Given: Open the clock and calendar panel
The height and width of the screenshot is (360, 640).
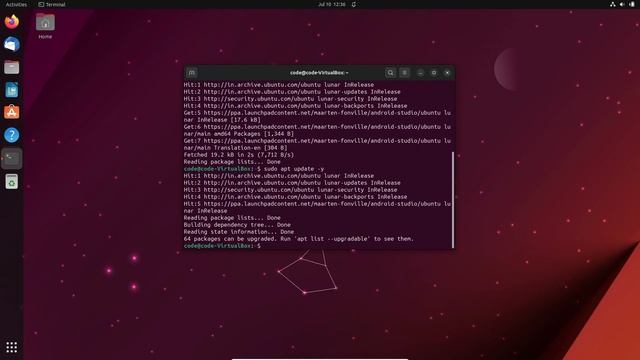Looking at the screenshot, I should 332,4.
